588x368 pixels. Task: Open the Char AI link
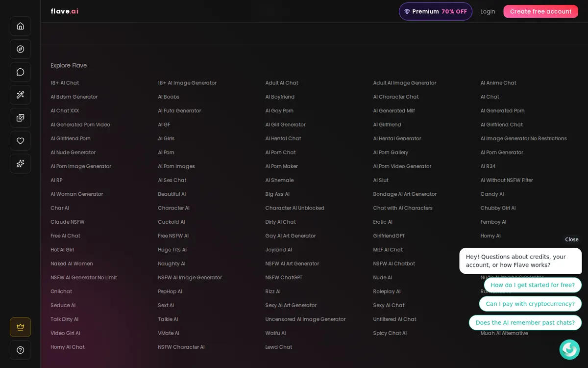[x=60, y=208]
